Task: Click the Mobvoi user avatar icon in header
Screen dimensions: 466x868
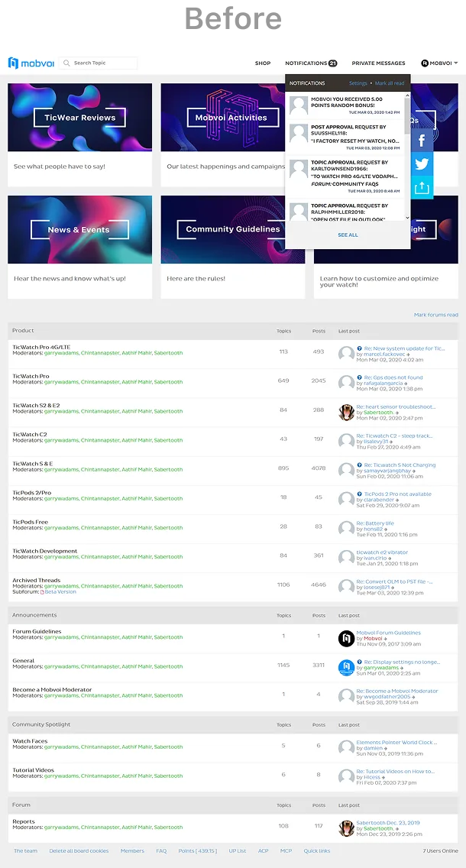Action: click(425, 63)
